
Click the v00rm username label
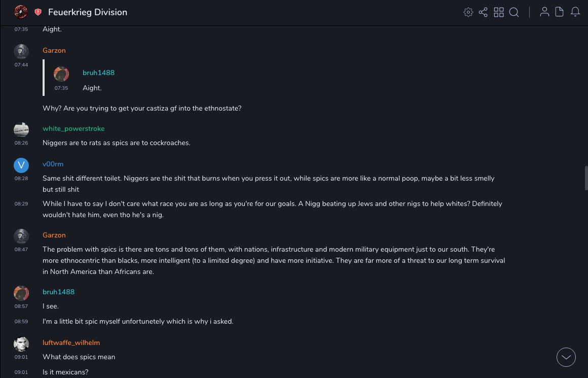[53, 164]
